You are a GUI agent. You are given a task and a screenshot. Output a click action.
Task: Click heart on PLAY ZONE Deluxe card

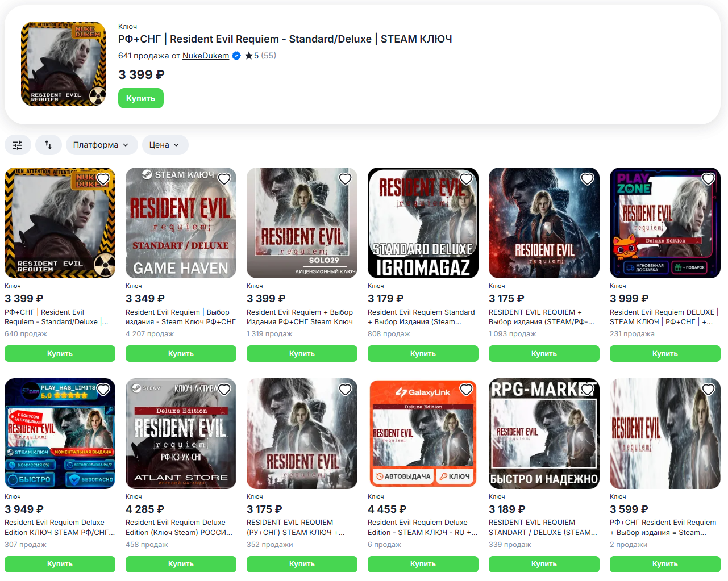click(x=708, y=179)
